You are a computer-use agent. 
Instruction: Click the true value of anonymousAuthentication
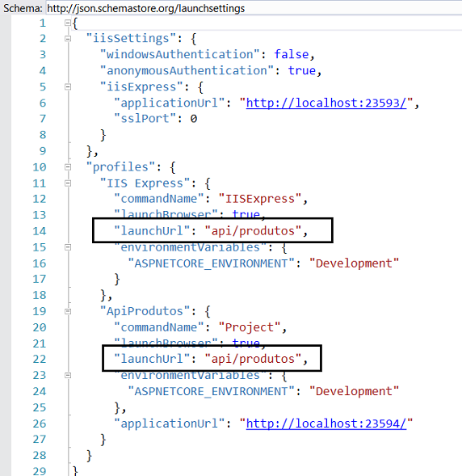pyautogui.click(x=302, y=70)
